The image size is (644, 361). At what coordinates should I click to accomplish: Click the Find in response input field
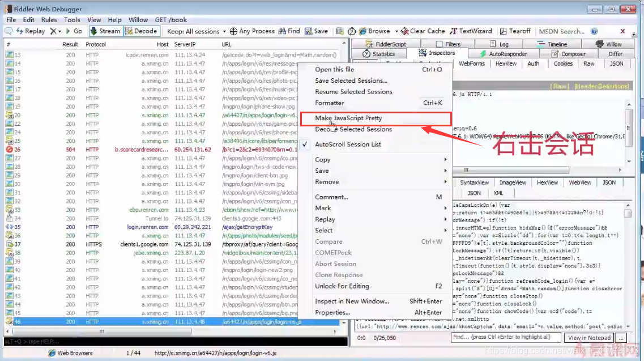(x=506, y=337)
